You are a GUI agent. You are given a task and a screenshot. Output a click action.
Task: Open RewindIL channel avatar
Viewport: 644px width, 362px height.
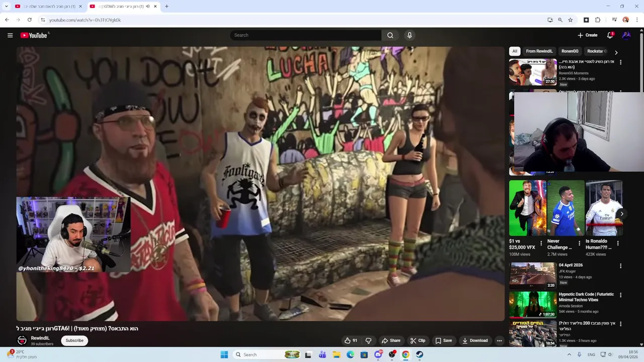pos(22,340)
